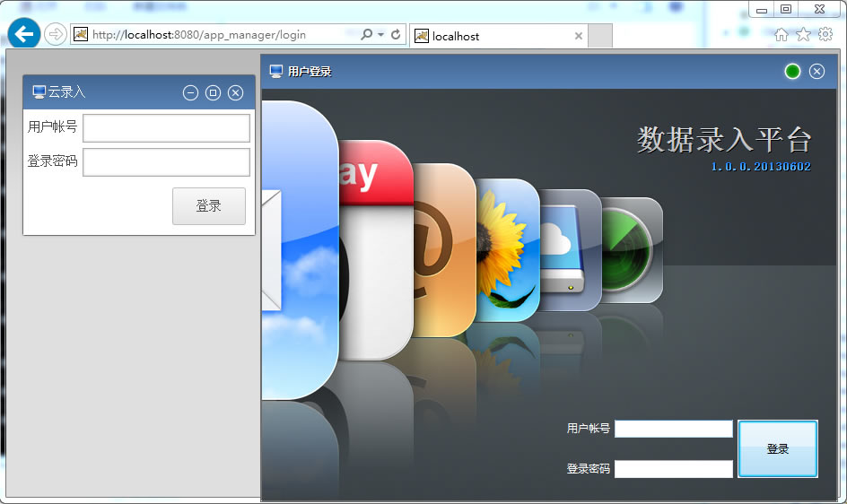
Task: Click the orange @ contacts app icon
Action: (444, 250)
